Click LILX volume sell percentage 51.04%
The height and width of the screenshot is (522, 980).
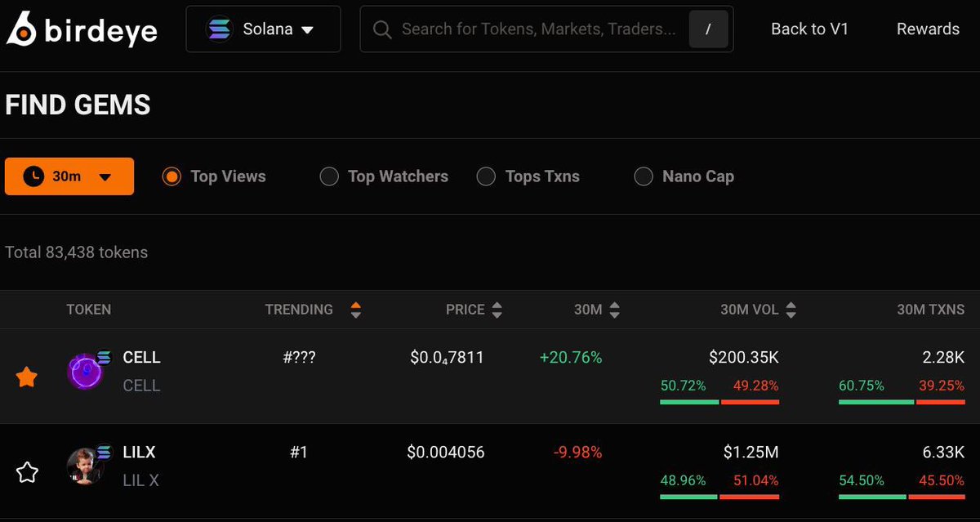[x=755, y=480]
